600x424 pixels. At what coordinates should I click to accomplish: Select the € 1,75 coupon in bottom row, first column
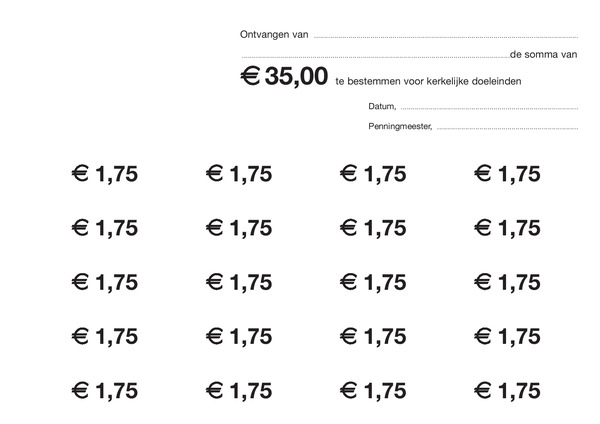104,391
